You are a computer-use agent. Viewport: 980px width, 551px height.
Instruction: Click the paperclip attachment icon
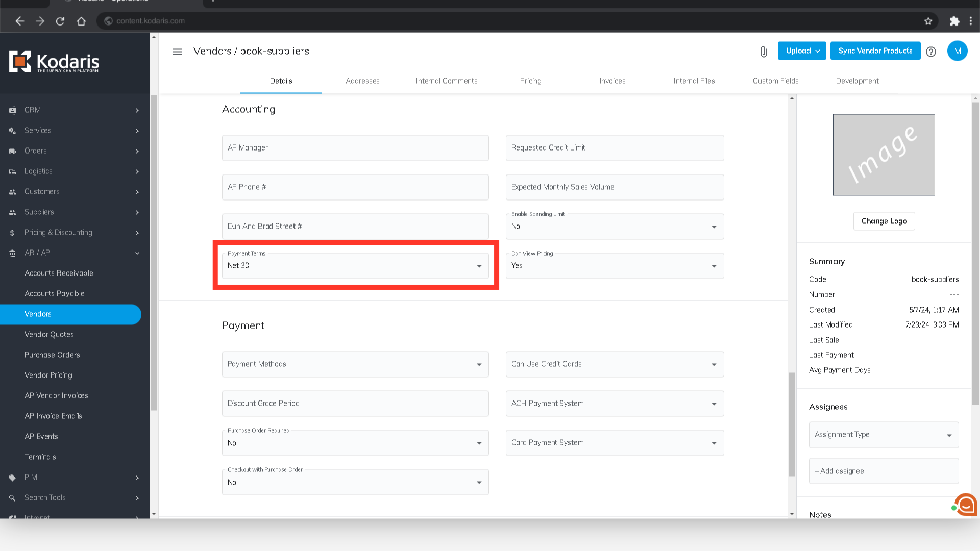click(764, 52)
